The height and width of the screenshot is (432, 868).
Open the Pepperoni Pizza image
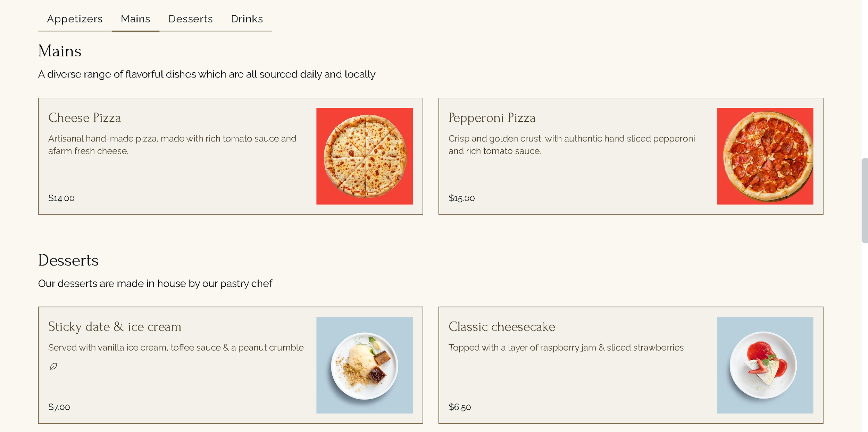click(765, 156)
